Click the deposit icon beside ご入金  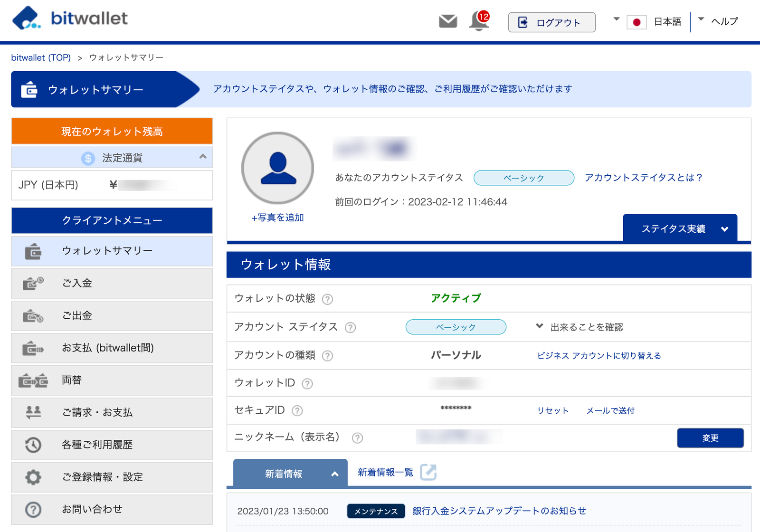pyautogui.click(x=33, y=284)
